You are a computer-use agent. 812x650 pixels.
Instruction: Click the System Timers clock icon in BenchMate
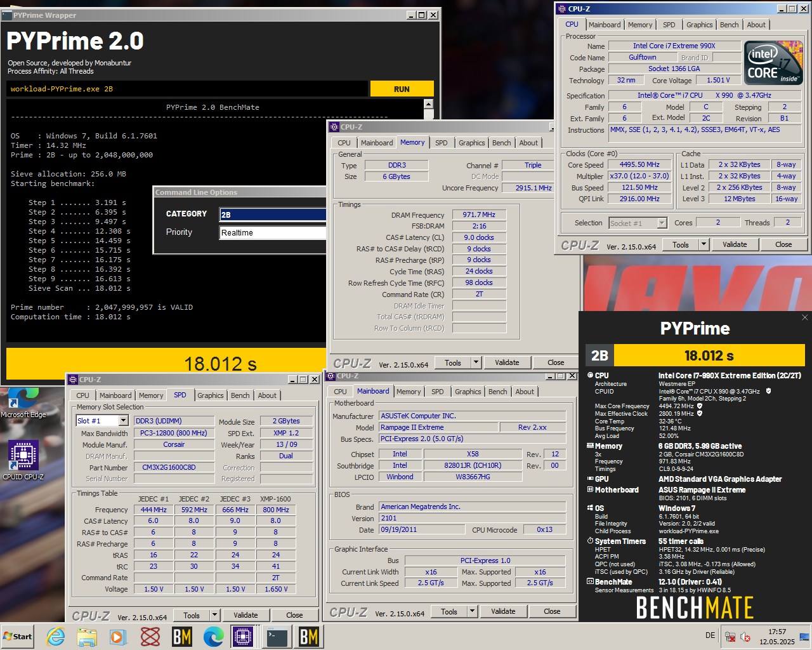click(x=590, y=541)
